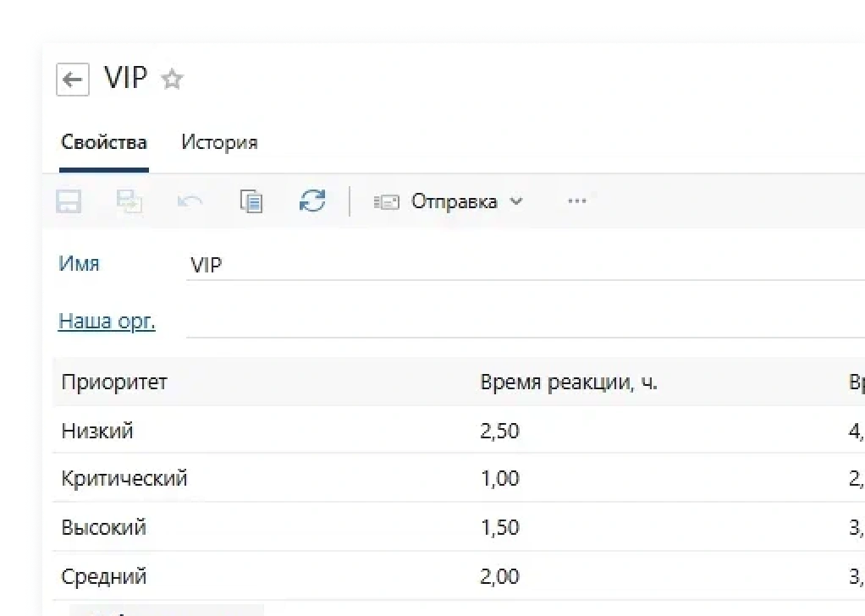Click the Save and close icon
The image size is (865, 616).
[129, 201]
